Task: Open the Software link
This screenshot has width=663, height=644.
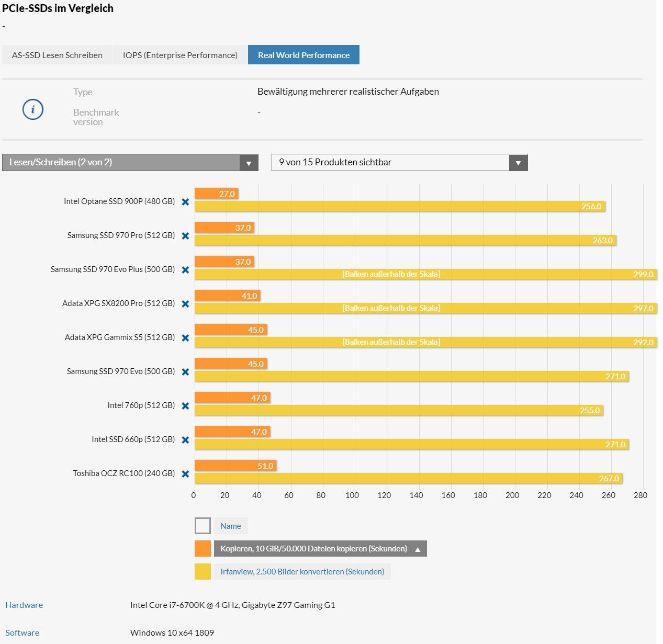Action: tap(22, 632)
